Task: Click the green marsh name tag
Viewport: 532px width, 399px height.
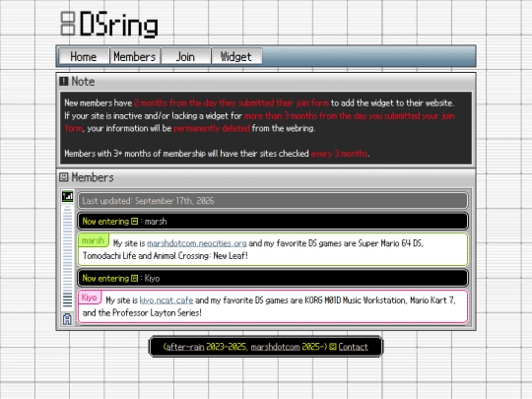Action: point(93,240)
